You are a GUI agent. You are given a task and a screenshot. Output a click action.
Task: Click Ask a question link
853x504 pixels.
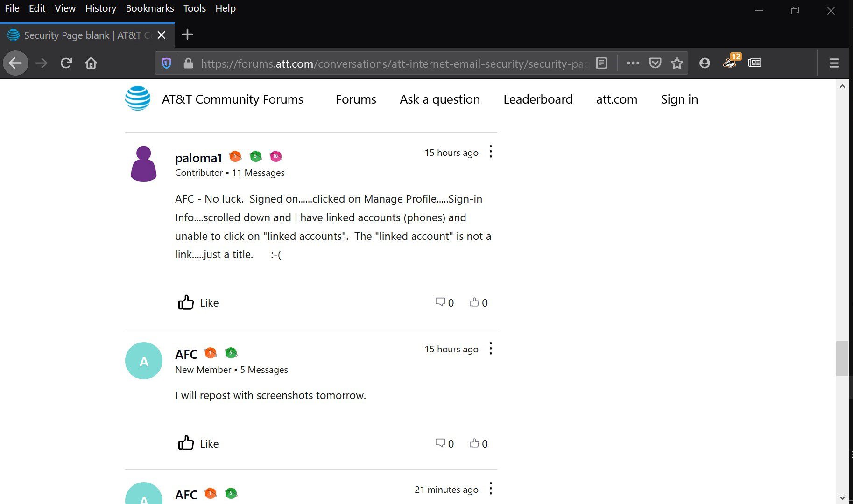[x=440, y=99]
